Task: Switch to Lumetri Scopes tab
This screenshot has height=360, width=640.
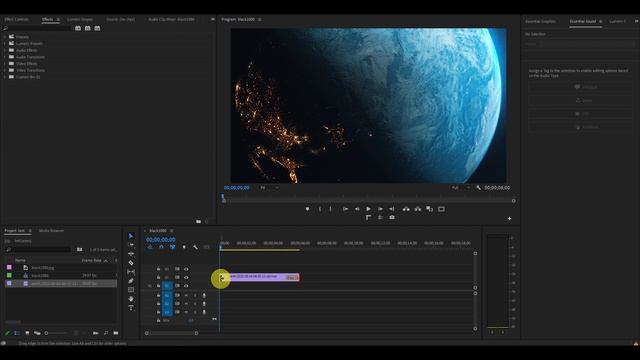Action: (x=80, y=19)
